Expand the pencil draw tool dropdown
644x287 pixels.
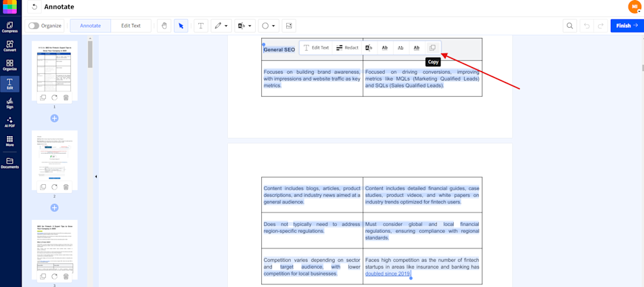click(x=227, y=26)
